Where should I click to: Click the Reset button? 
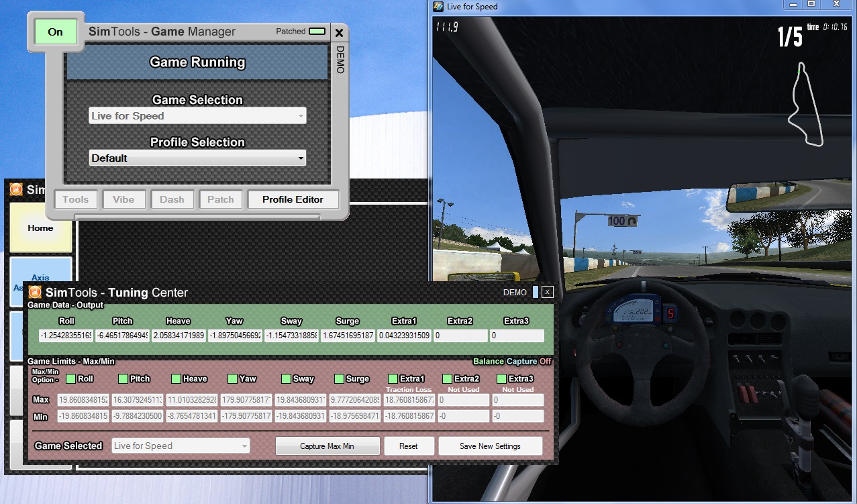tap(409, 446)
